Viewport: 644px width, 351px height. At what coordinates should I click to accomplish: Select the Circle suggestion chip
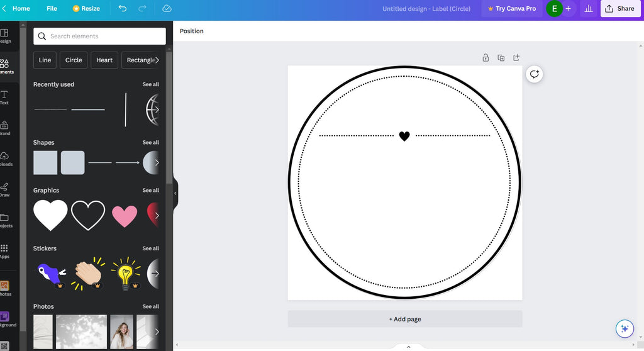point(74,60)
